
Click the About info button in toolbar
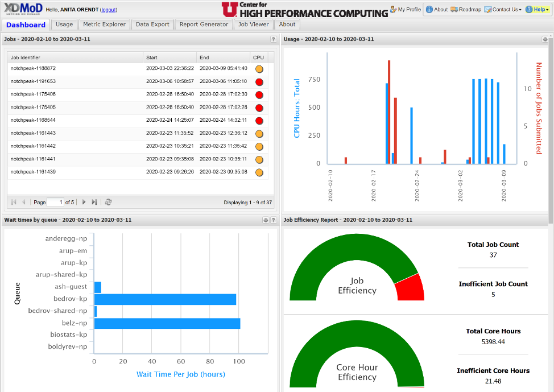[437, 10]
